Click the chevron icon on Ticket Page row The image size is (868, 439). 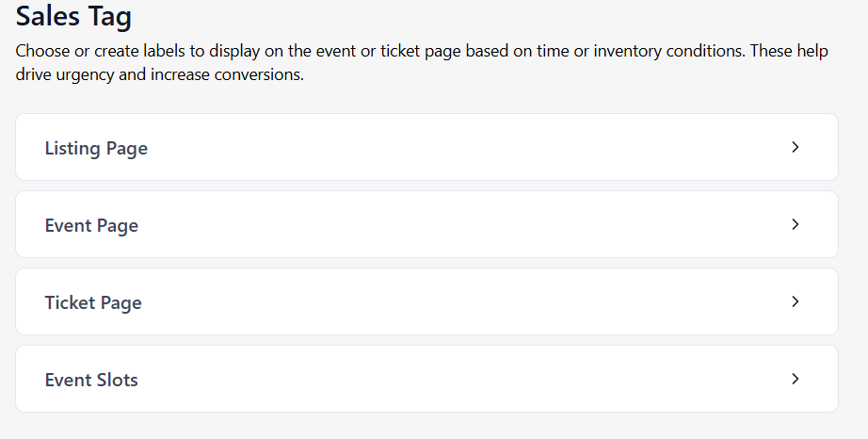tap(796, 301)
